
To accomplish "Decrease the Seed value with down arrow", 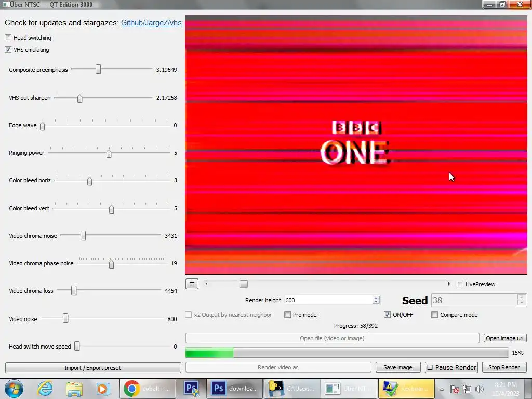I will coord(522,303).
